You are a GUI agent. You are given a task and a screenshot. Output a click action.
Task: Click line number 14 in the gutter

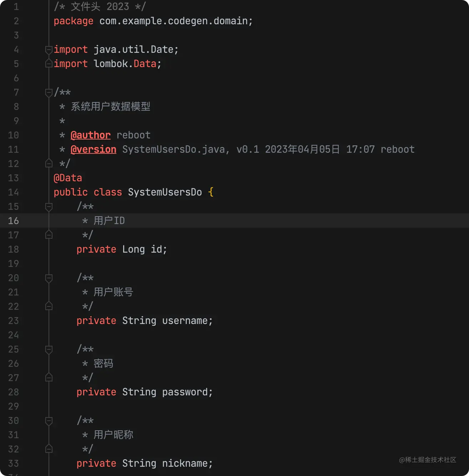click(x=14, y=192)
